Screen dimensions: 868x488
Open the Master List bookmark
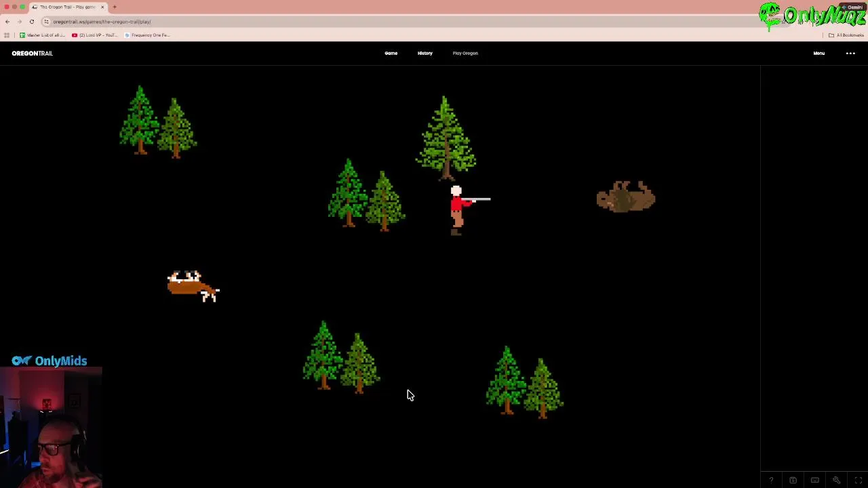pos(42,35)
